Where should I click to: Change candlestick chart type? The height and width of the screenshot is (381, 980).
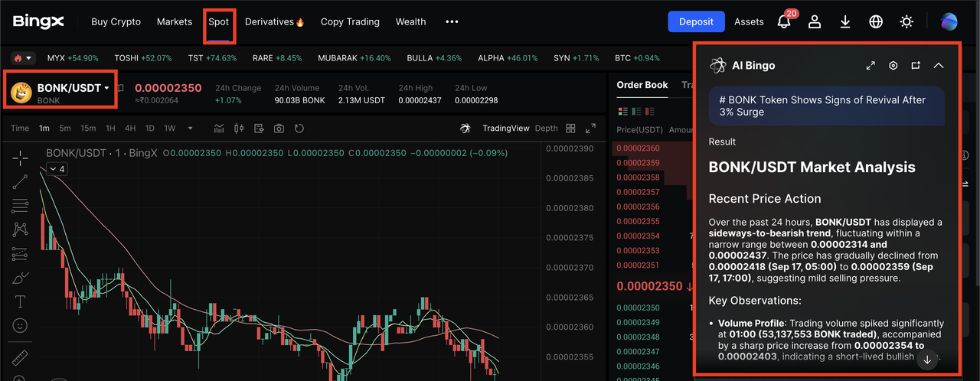tap(239, 129)
